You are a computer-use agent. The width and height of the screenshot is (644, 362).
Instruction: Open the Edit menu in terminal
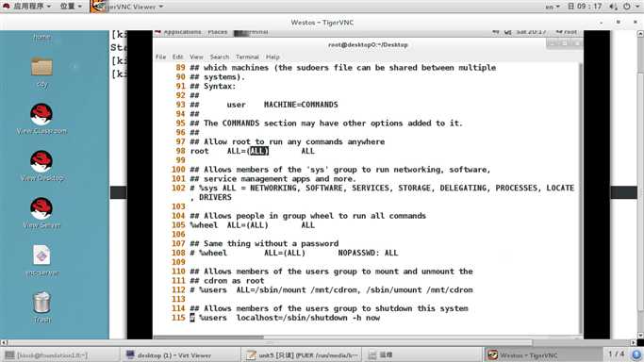(177, 58)
